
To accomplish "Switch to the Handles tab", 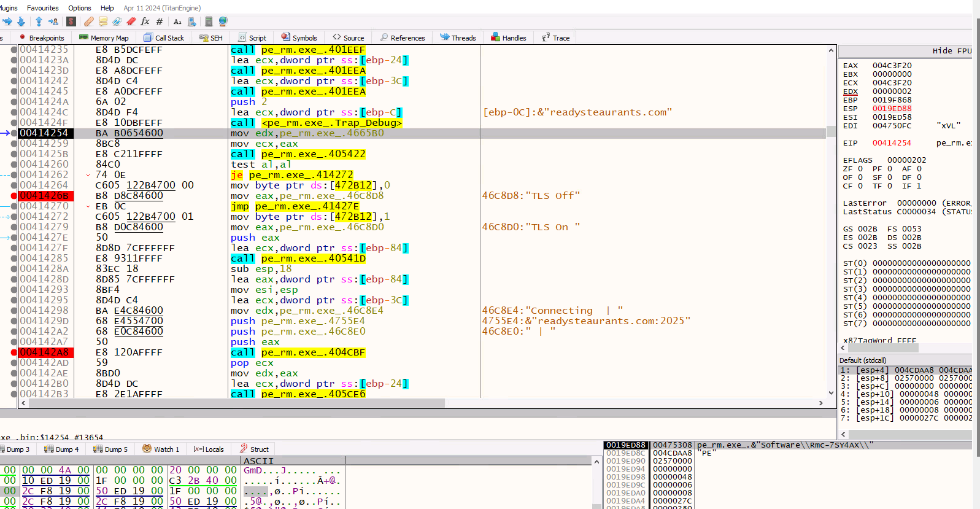I will point(509,38).
